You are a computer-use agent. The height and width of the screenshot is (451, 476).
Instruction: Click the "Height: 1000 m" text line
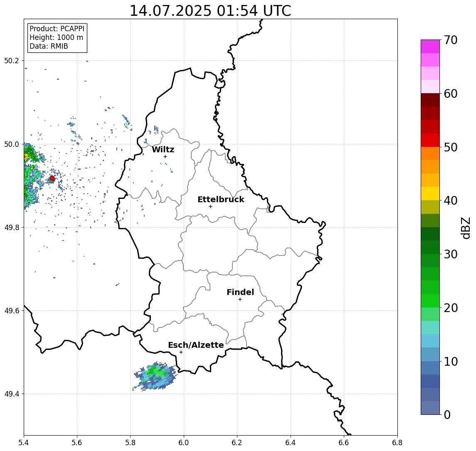56,38
